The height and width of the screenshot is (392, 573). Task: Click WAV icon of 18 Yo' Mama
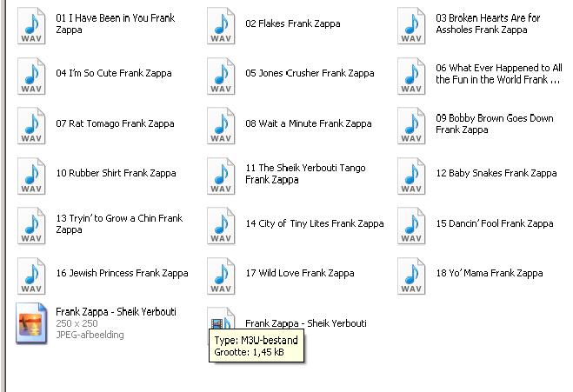point(411,276)
